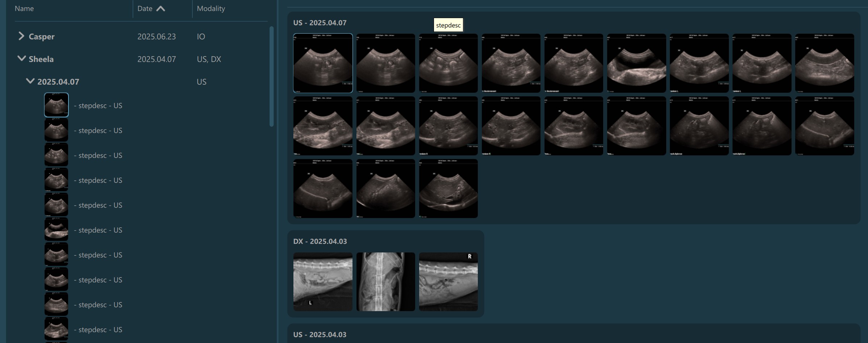Select the last visible stepdesc - US tree item
The image size is (868, 343).
click(x=98, y=330)
